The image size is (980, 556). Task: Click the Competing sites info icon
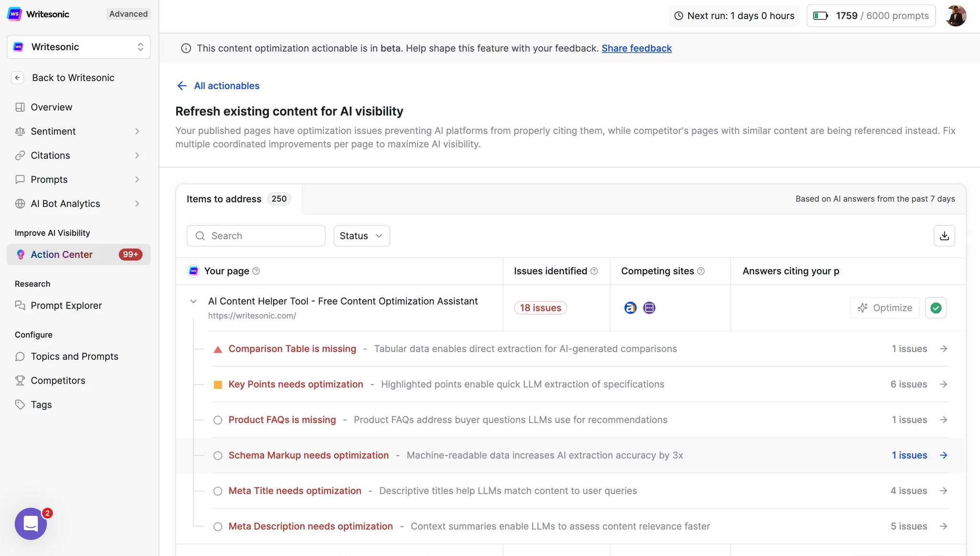coord(701,271)
